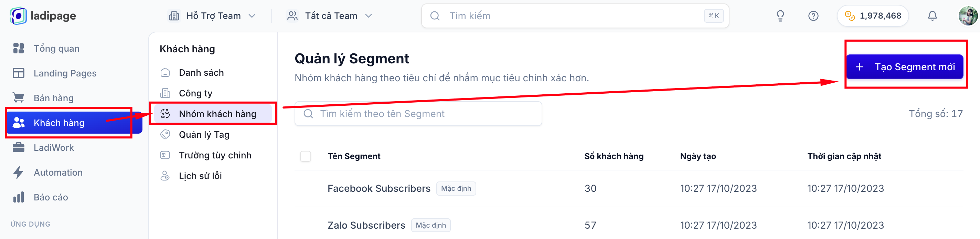Click the Bán hàng cart icon
Screen dimensions: 980x239
click(18, 98)
